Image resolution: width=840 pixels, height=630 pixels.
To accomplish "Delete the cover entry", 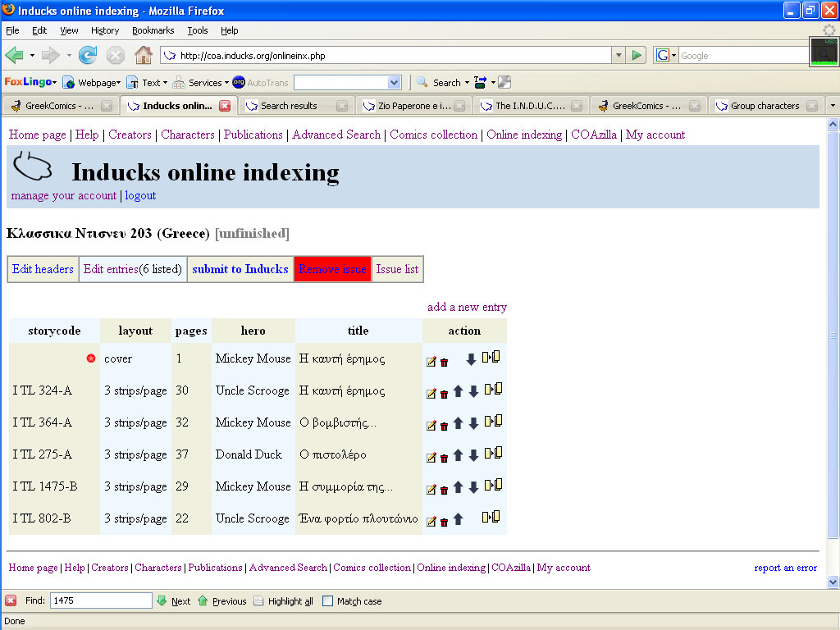I will pyautogui.click(x=444, y=362).
